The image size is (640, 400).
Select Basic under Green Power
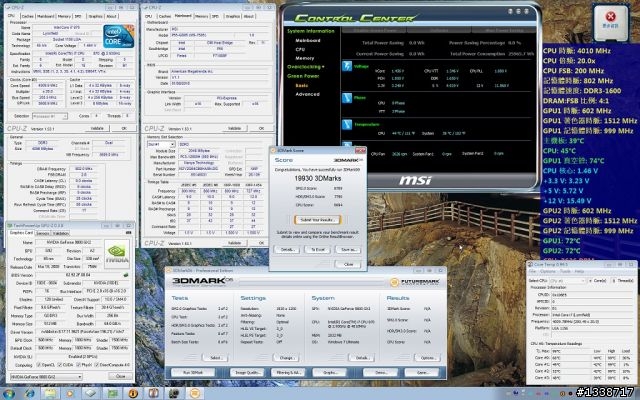coord(302,86)
